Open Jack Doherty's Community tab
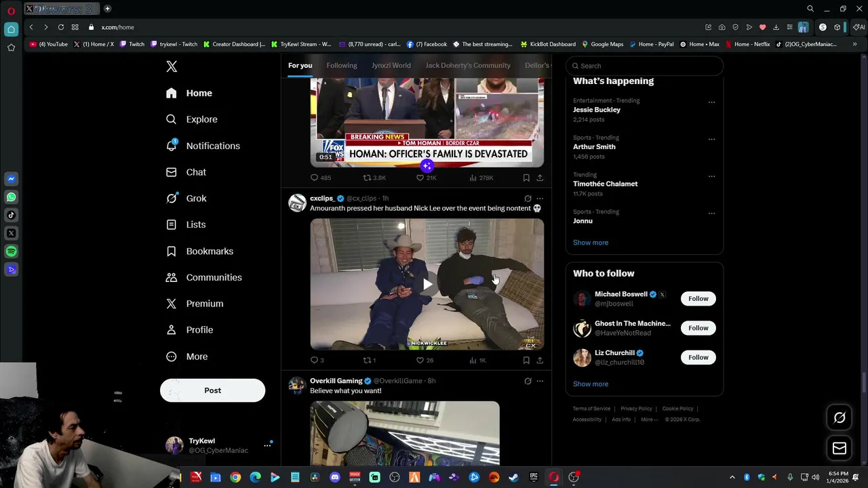 tap(468, 65)
